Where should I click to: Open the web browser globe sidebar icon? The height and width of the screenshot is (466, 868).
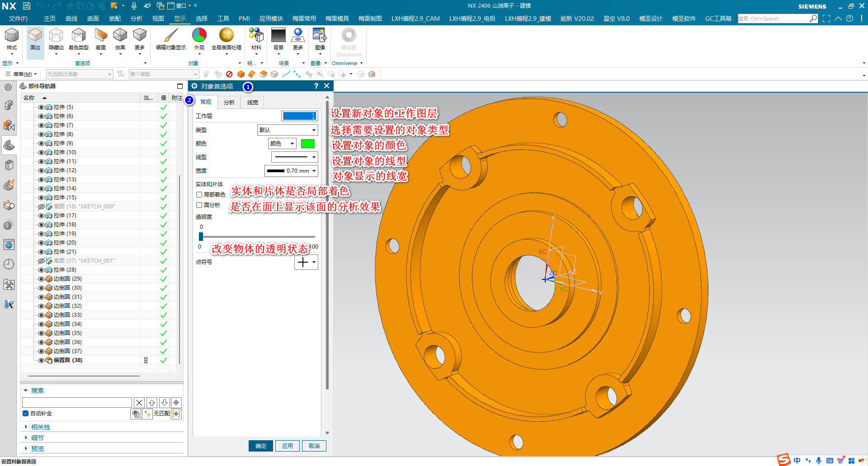coord(9,245)
